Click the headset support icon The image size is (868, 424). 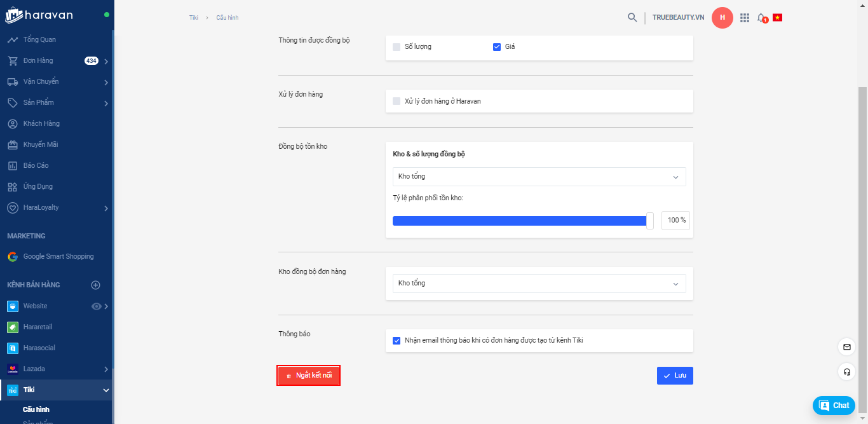point(846,371)
